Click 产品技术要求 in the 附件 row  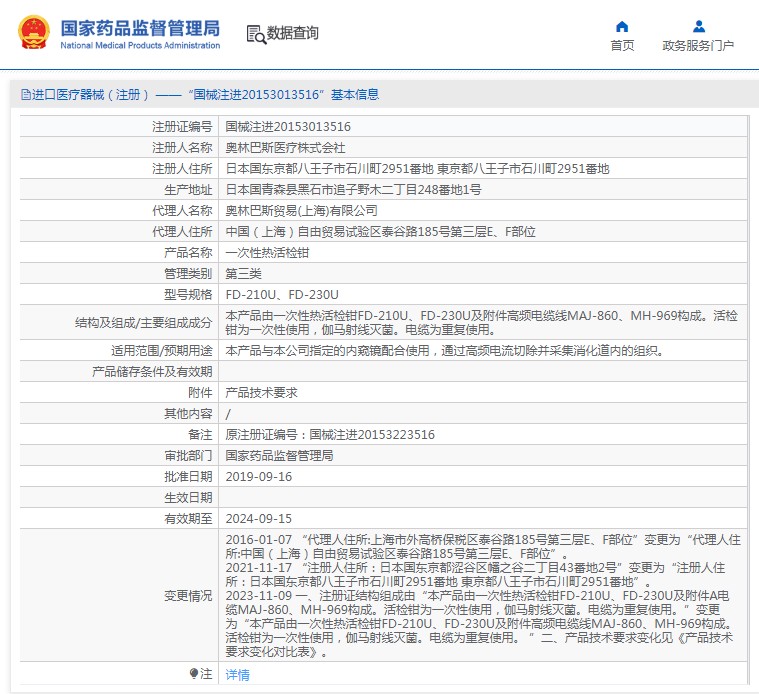pos(262,393)
